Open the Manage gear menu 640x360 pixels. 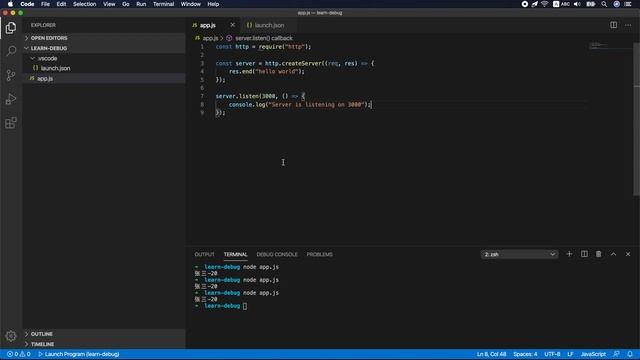pos(11,336)
